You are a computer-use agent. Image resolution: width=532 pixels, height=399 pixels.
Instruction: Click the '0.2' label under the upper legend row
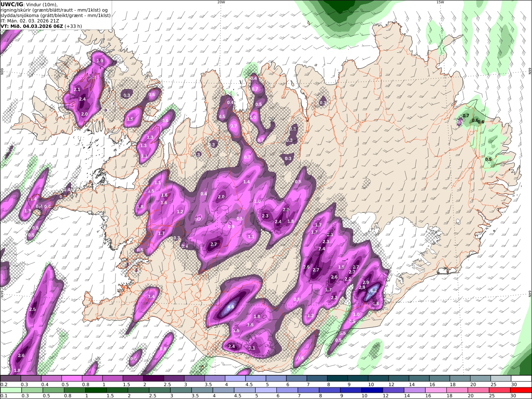[3, 384]
